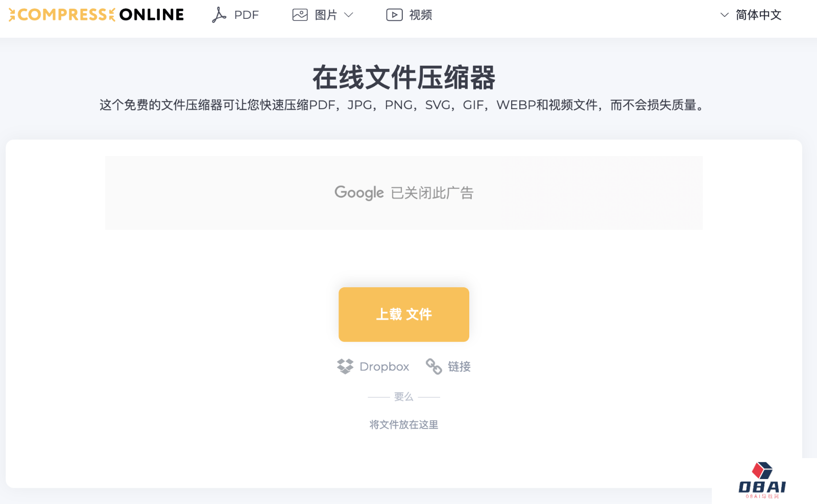Choose the Dropbox text link
Viewport: 817px width, 504px height.
click(384, 366)
